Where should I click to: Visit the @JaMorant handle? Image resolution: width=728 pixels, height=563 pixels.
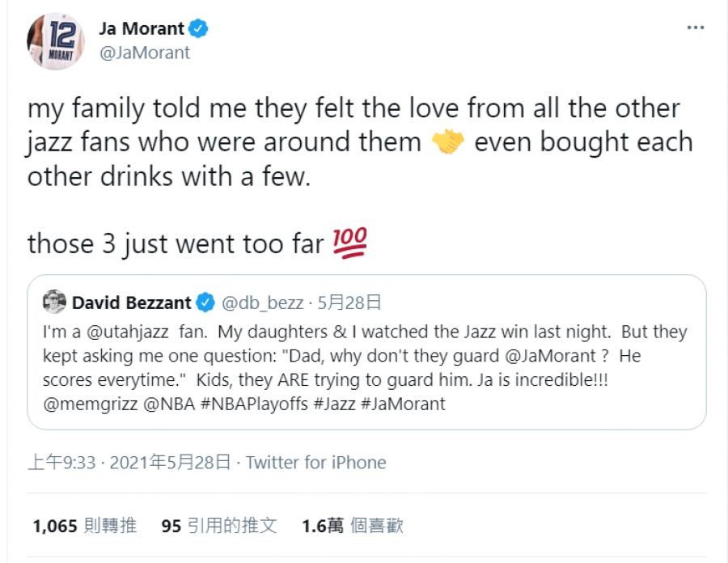[x=145, y=53]
